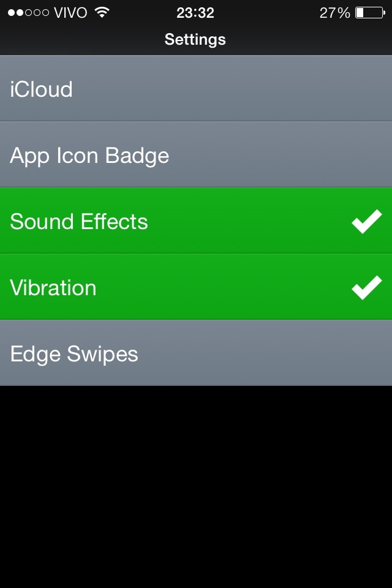This screenshot has width=392, height=588.
Task: Tap the Wi-Fi signal icon
Action: 102,12
